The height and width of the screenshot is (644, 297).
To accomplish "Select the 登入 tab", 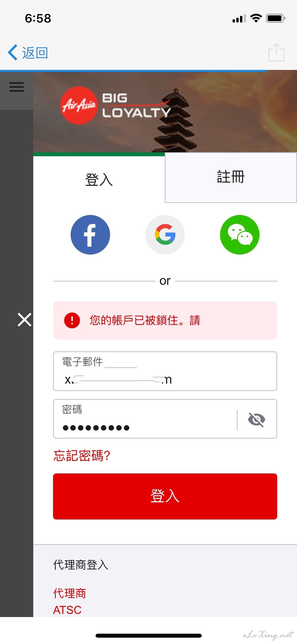I will tap(99, 180).
